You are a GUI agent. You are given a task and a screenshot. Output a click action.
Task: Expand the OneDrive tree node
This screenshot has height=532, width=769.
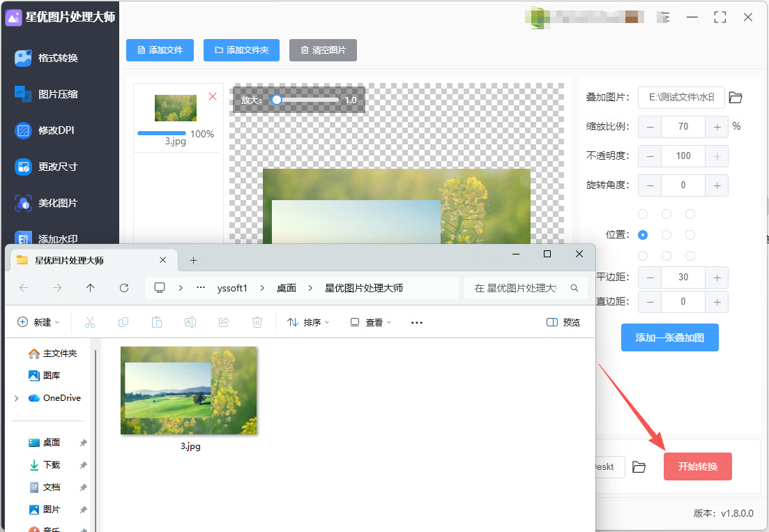tap(17, 398)
